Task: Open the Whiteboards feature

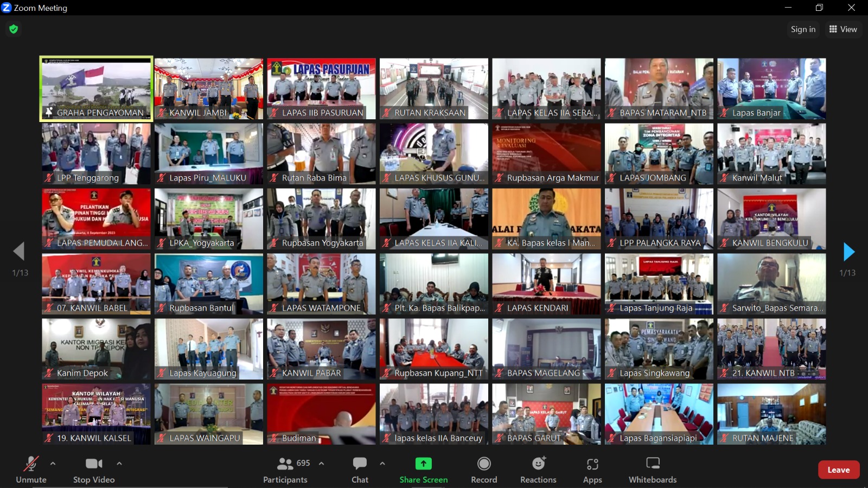Action: (653, 470)
